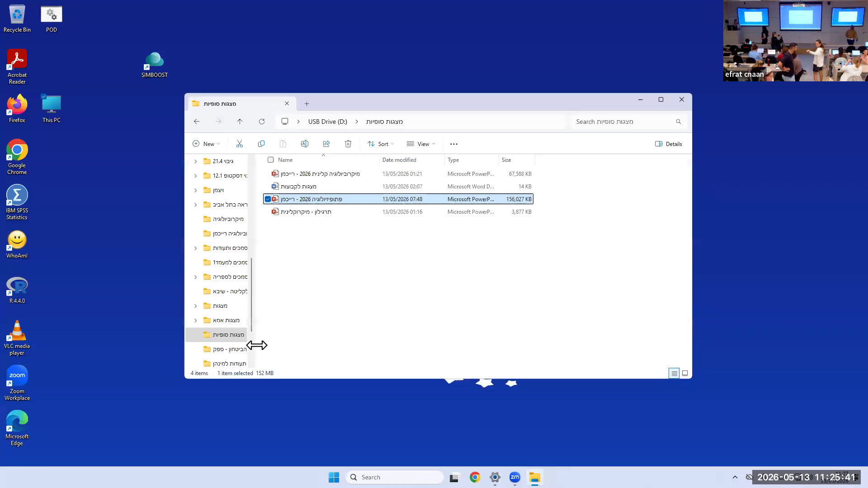Click Settings gear icon in the taskbar
Viewport: 868px width, 488px height.
coord(495,477)
